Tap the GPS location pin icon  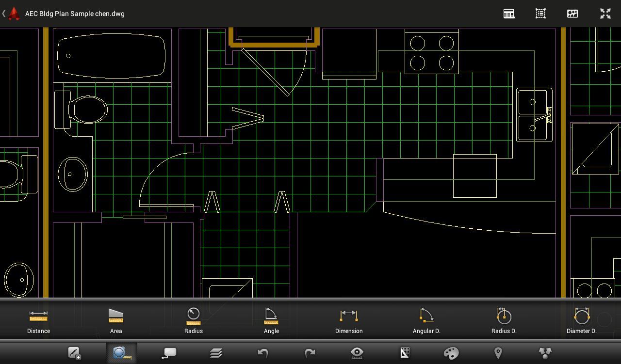click(498, 353)
